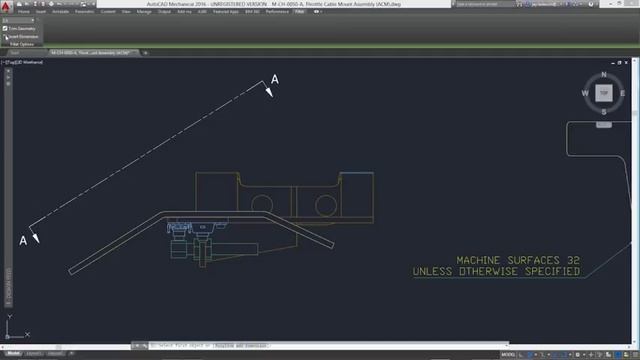Toggle the Insert Dimension checkbox
640x360 pixels.
(x=5, y=37)
